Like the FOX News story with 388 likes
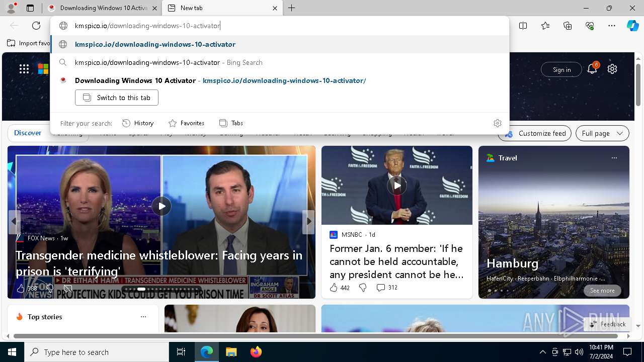This screenshot has width=644, height=362. pyautogui.click(x=27, y=289)
